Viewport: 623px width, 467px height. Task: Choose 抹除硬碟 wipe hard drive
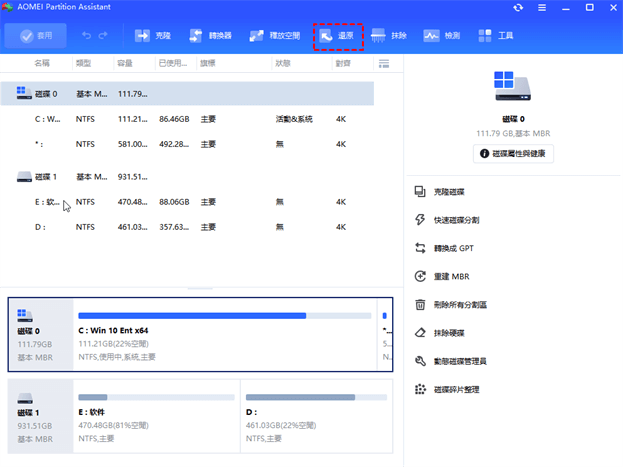[439, 333]
